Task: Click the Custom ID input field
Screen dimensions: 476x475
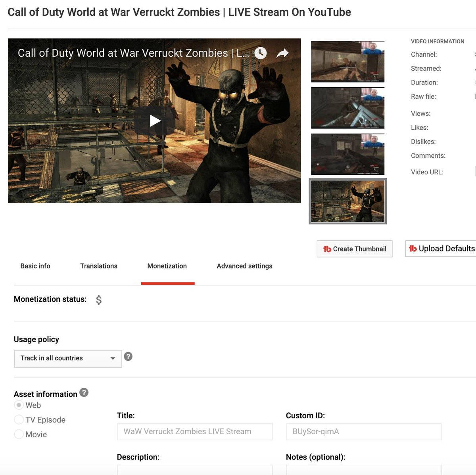Action: click(364, 431)
